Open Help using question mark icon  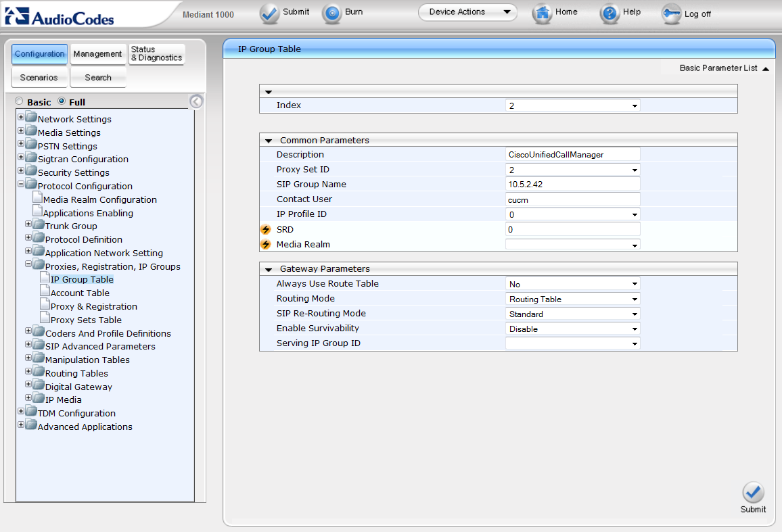[x=609, y=14]
